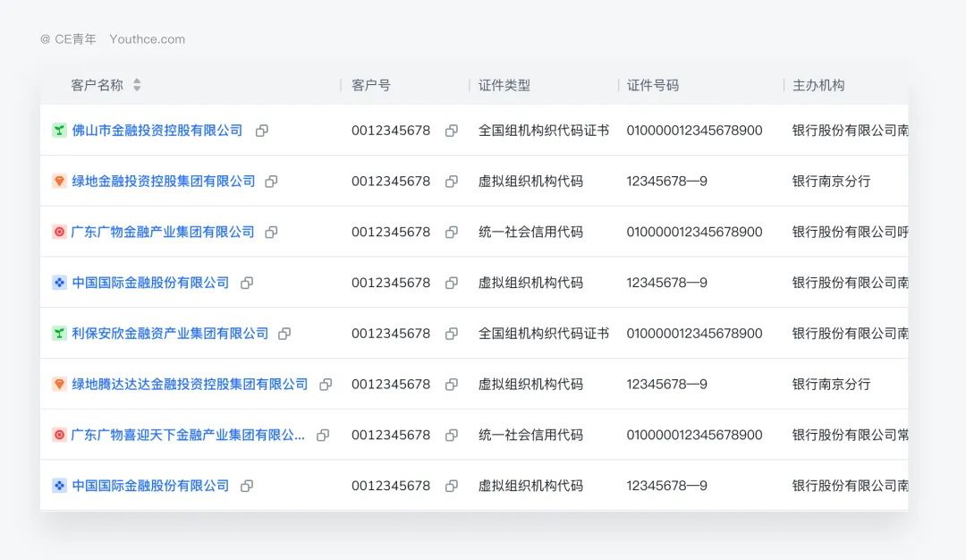Viewport: 966px width, 560px height.
Task: Select 010000012345678900 in the 广东广物喜迎天下 row
Action: pyautogui.click(x=694, y=435)
